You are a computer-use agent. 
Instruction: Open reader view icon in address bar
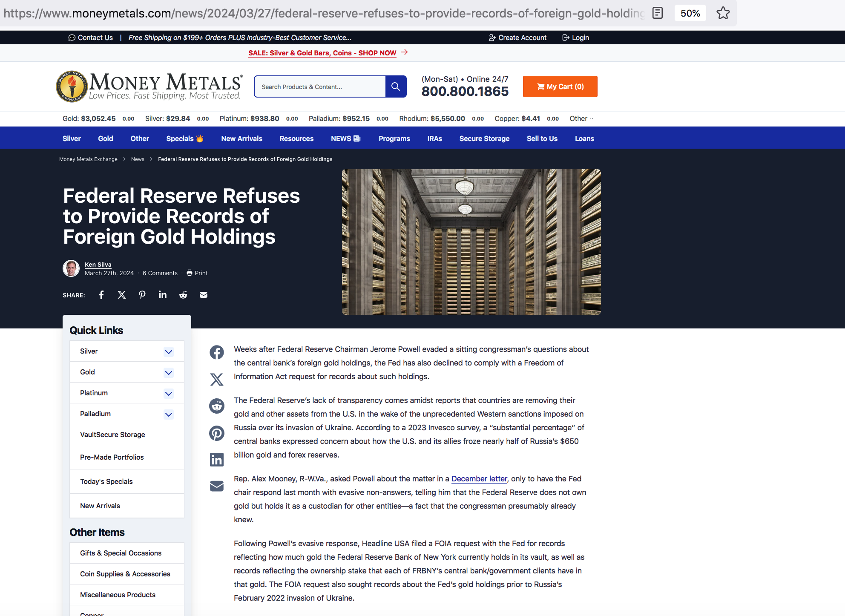pos(658,13)
